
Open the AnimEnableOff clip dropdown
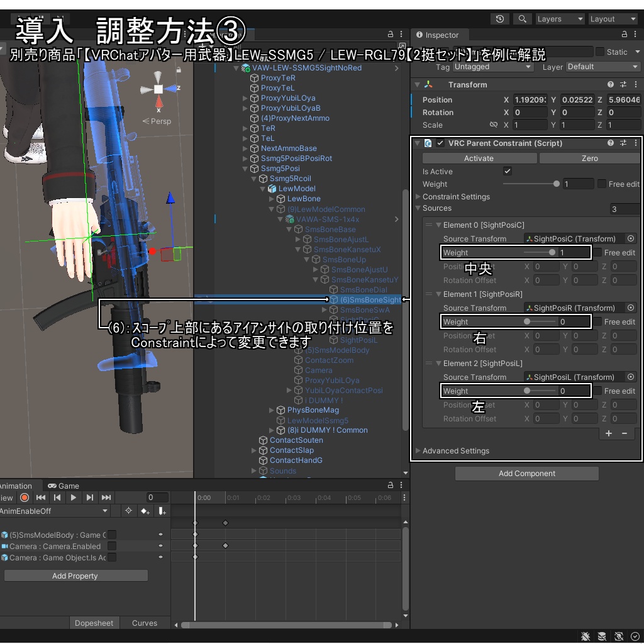pos(54,511)
